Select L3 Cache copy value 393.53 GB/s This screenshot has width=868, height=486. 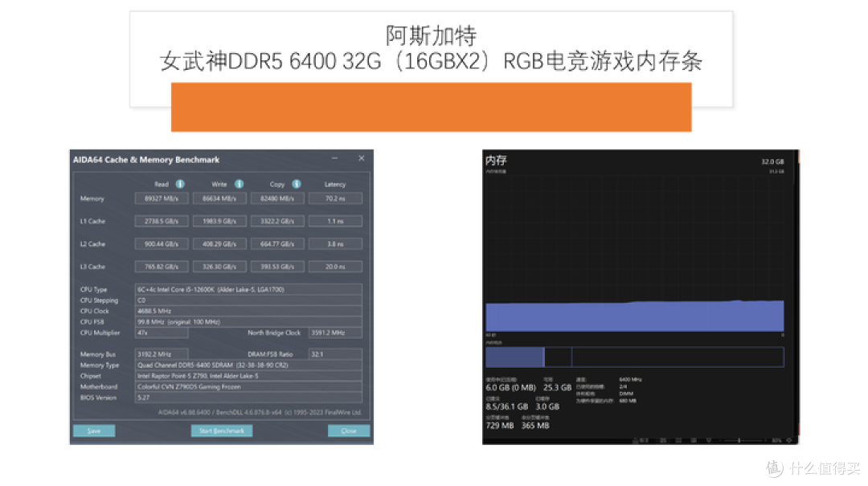pyautogui.click(x=277, y=266)
